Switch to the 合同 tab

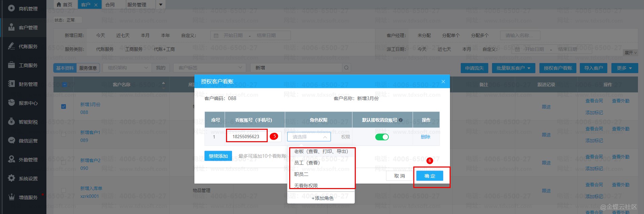point(110,5)
